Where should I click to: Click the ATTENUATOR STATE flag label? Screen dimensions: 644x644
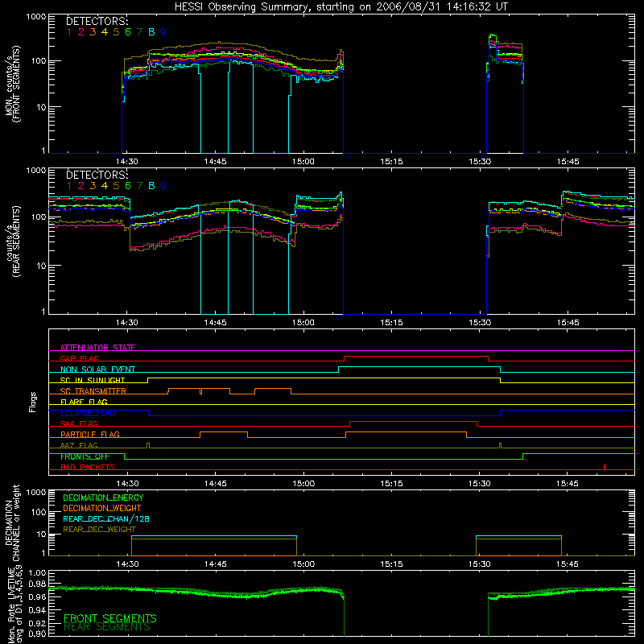pyautogui.click(x=97, y=348)
